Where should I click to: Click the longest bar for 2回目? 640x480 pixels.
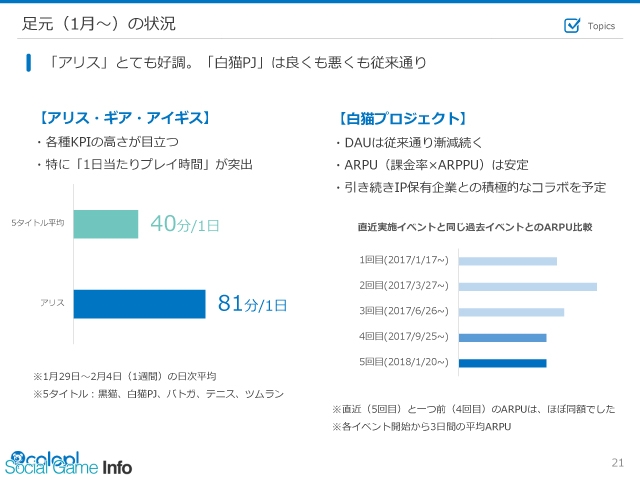(x=528, y=287)
